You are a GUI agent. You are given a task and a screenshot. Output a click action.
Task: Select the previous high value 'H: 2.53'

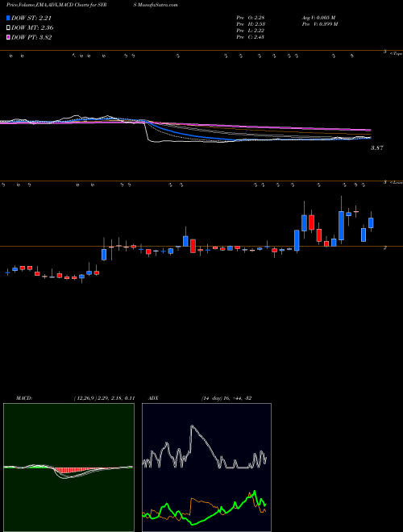point(257,24)
